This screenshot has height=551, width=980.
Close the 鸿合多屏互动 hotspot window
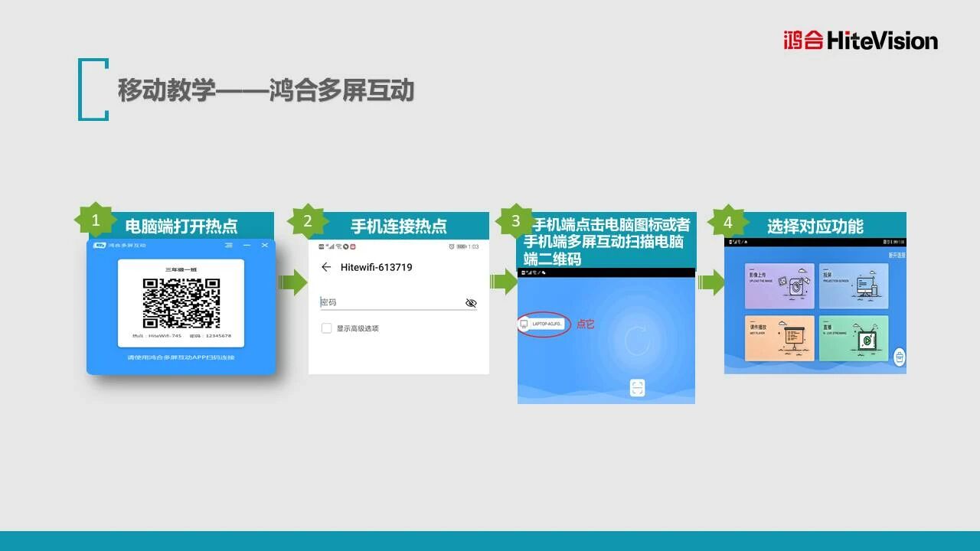[x=265, y=245]
